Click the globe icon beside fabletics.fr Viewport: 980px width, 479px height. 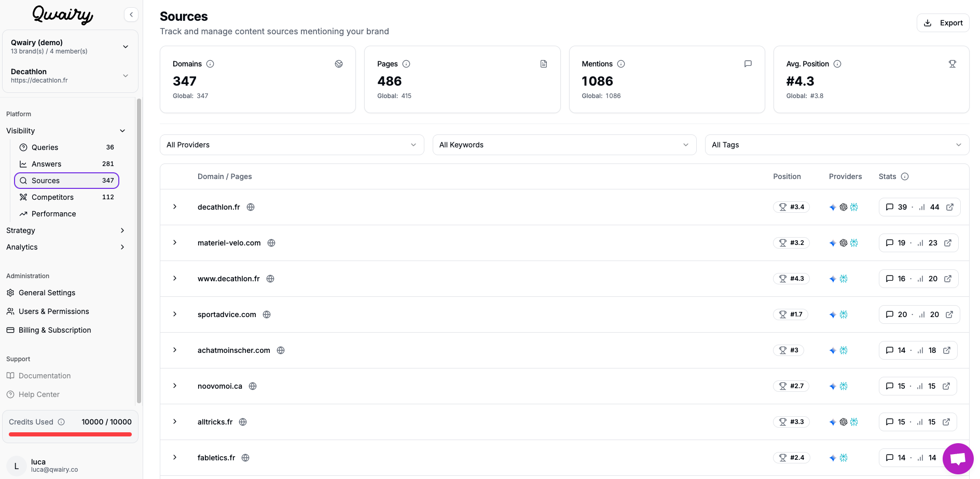(245, 458)
